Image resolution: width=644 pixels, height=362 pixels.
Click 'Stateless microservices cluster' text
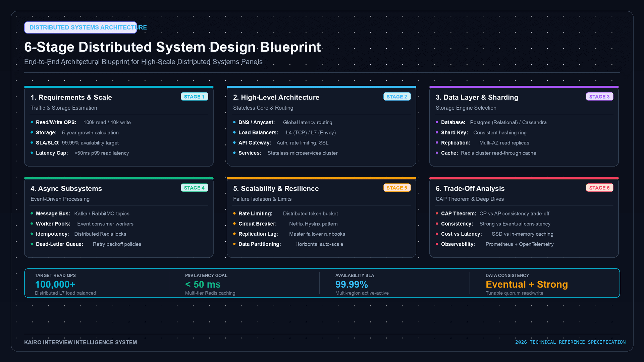point(303,153)
